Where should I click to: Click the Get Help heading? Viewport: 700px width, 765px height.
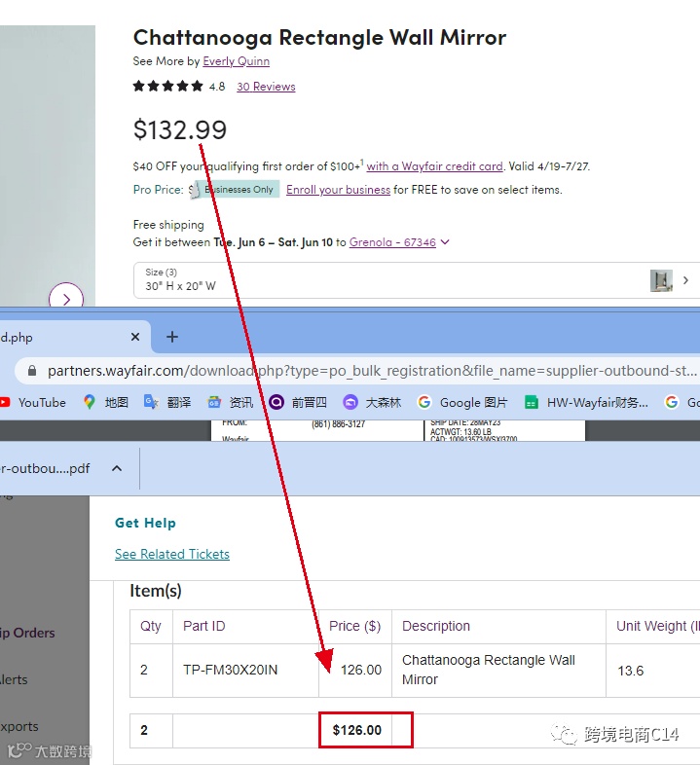point(145,523)
